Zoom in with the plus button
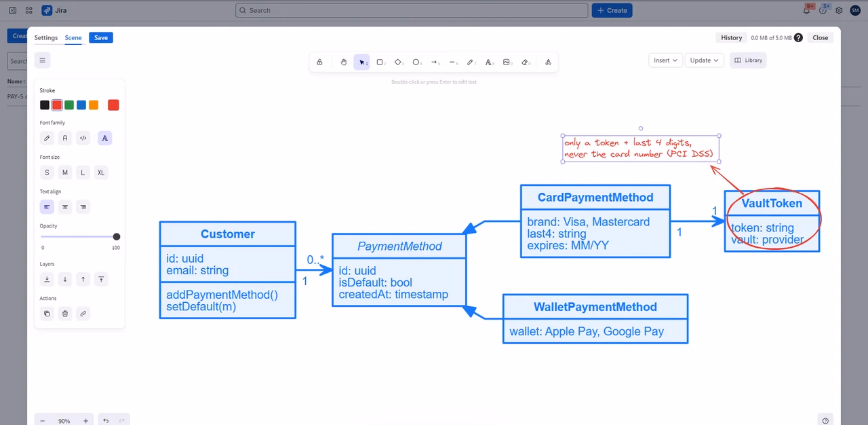 pos(85,421)
